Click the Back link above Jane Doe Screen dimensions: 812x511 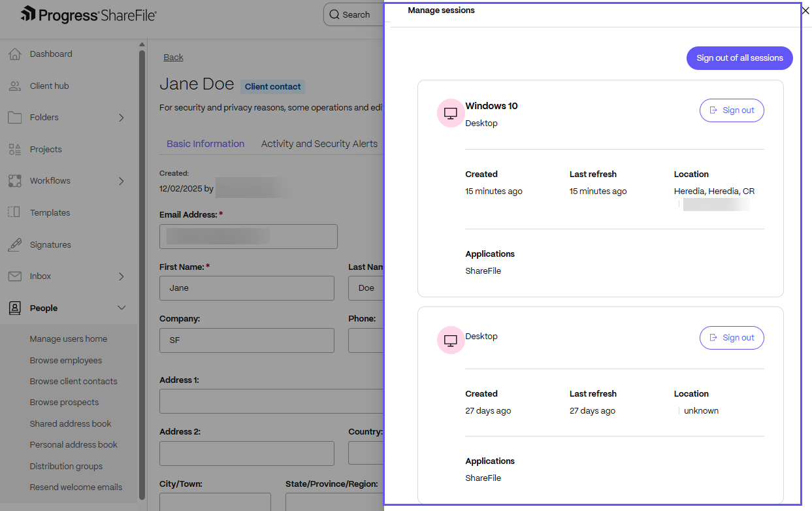(173, 57)
